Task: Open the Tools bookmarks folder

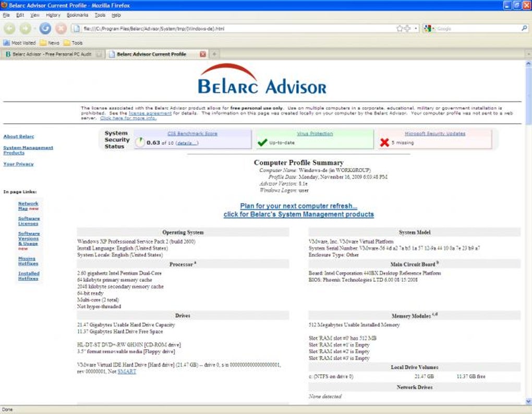Action: tap(73, 43)
